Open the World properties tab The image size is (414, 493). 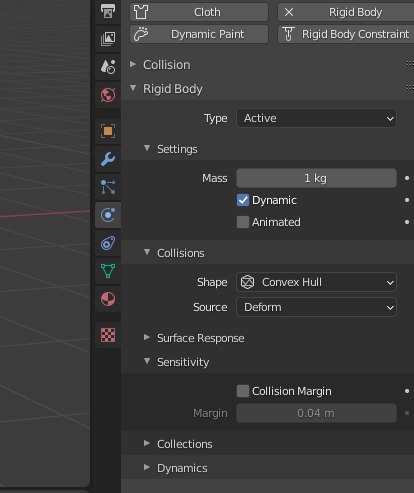pyautogui.click(x=108, y=95)
